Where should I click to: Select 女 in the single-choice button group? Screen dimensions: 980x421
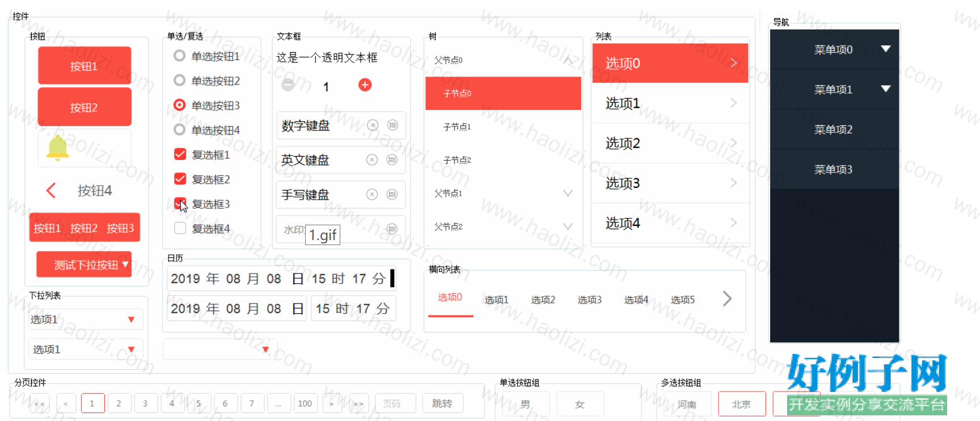pyautogui.click(x=580, y=404)
